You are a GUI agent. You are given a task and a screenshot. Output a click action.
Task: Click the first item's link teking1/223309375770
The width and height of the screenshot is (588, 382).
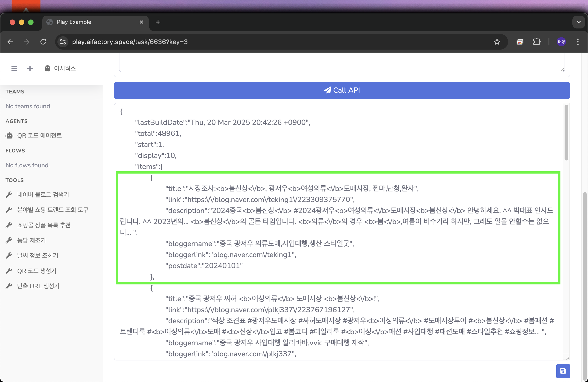(x=260, y=199)
